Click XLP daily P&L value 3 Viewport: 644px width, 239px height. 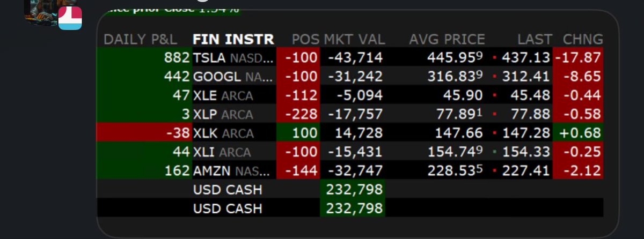point(186,114)
